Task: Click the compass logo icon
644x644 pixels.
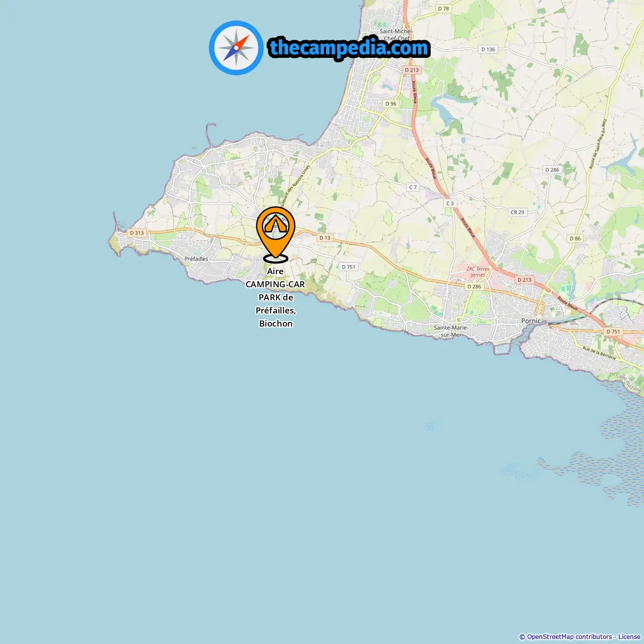Action: tap(236, 48)
